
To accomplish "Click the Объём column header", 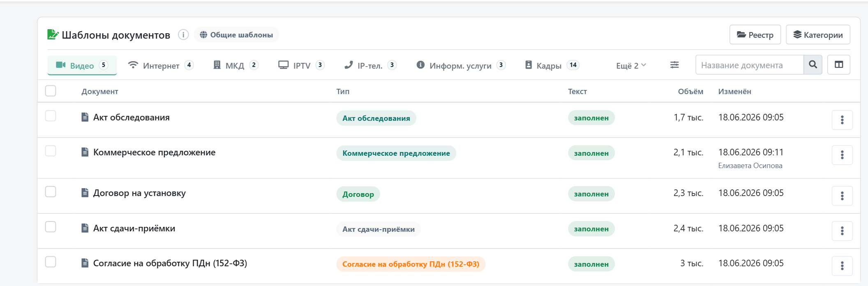I will pos(690,92).
